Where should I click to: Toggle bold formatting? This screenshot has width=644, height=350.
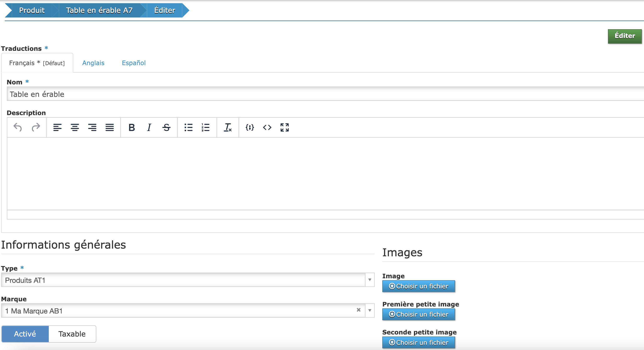[132, 127]
